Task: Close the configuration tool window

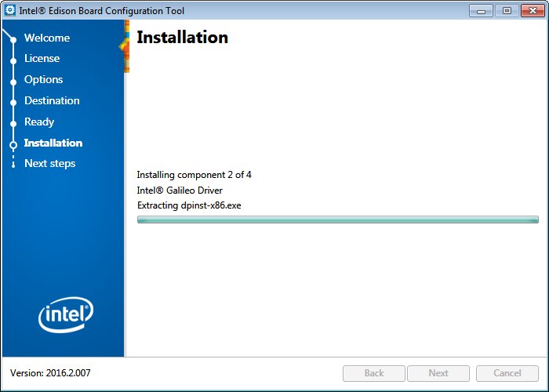Action: (533, 11)
